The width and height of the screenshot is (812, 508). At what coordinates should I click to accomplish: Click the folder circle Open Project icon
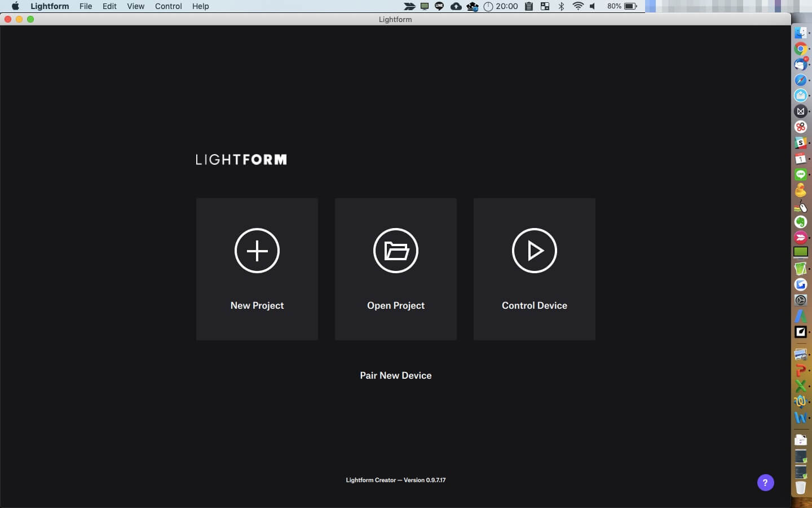(x=396, y=251)
